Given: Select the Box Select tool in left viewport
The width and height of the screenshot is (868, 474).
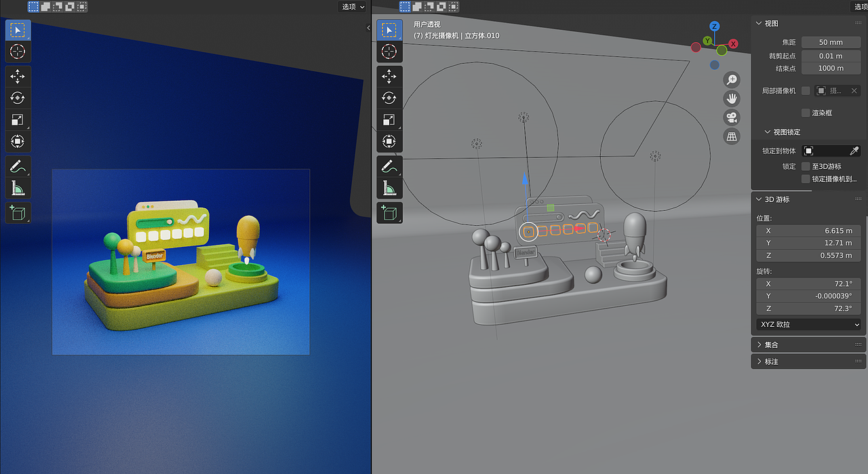Looking at the screenshot, I should [18, 31].
